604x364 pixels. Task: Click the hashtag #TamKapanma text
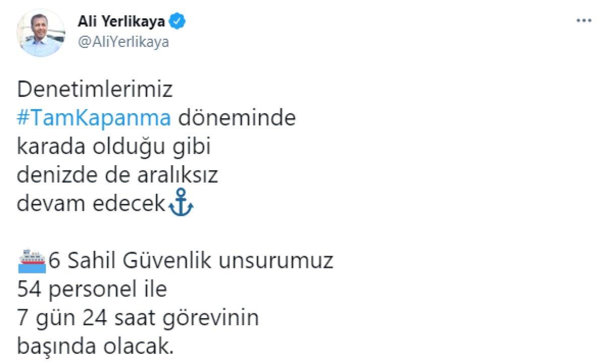(x=94, y=117)
